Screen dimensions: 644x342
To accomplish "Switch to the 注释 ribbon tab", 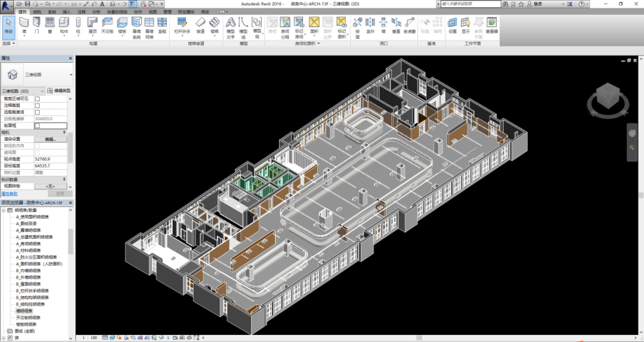I will click(x=81, y=12).
